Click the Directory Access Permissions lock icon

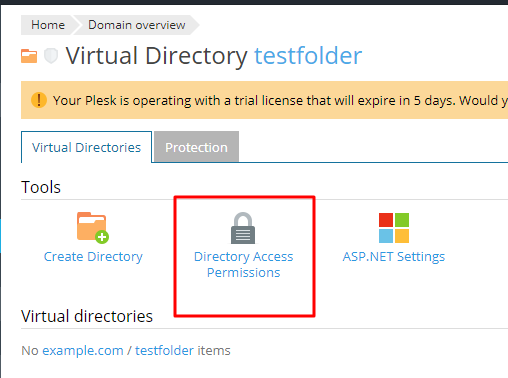[x=243, y=228]
